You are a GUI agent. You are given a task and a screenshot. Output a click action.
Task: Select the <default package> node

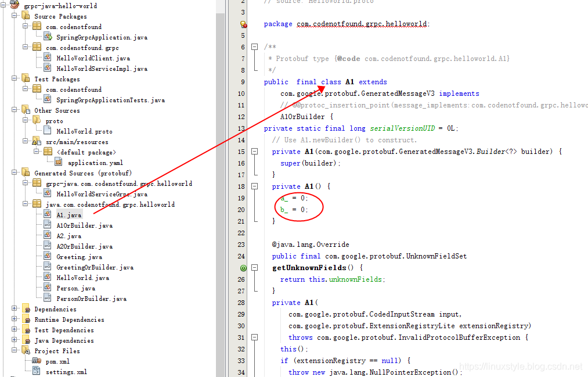click(x=86, y=152)
